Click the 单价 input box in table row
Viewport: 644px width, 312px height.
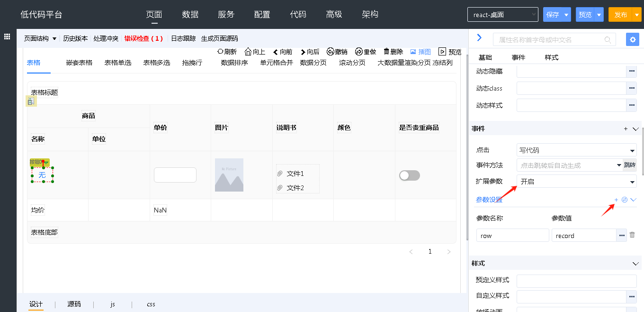coord(175,175)
